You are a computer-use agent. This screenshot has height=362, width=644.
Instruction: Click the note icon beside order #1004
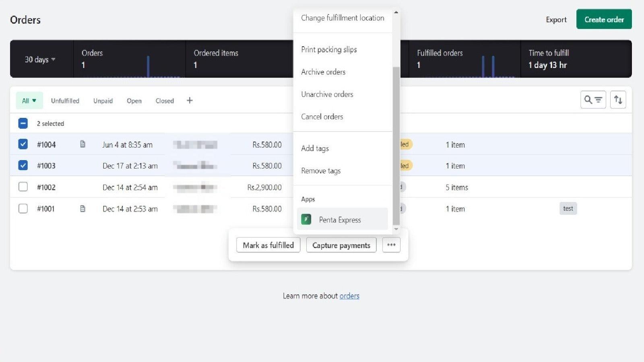pos(83,144)
